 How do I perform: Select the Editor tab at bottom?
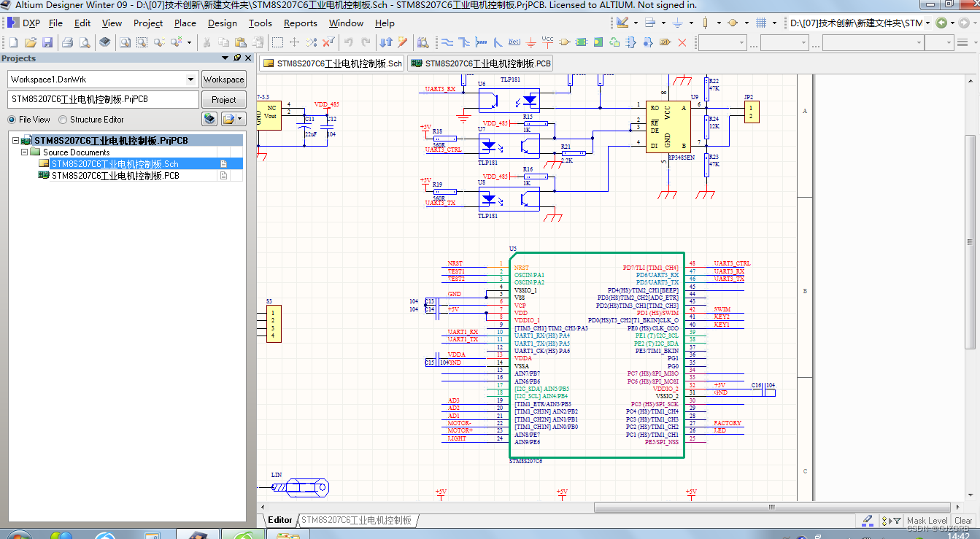279,520
